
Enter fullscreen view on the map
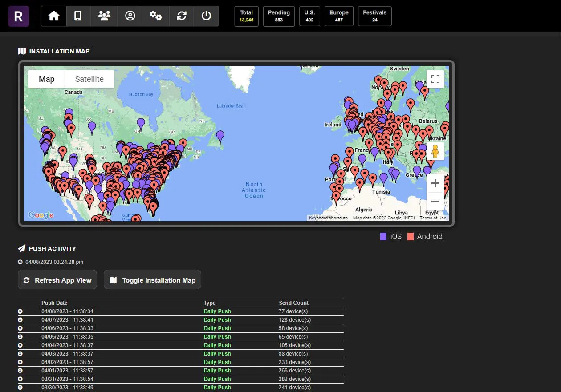point(435,80)
